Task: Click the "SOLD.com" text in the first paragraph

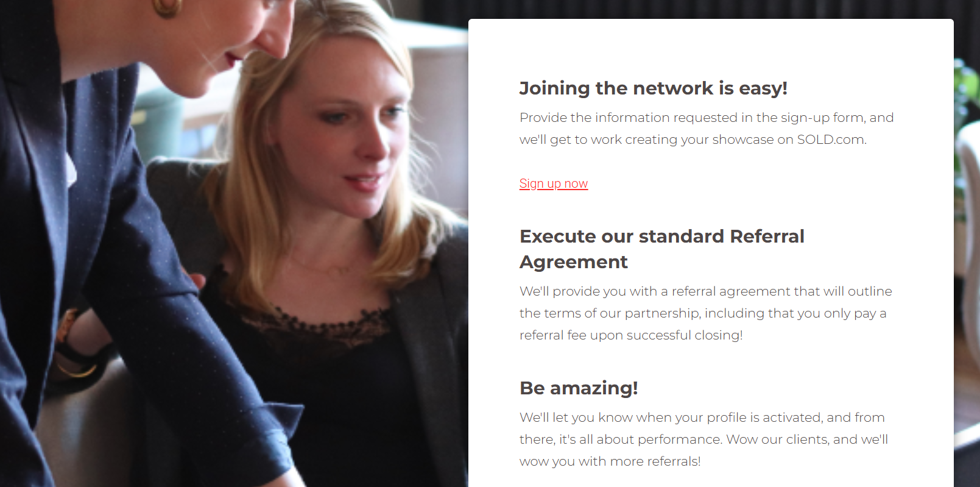Action: coord(830,140)
